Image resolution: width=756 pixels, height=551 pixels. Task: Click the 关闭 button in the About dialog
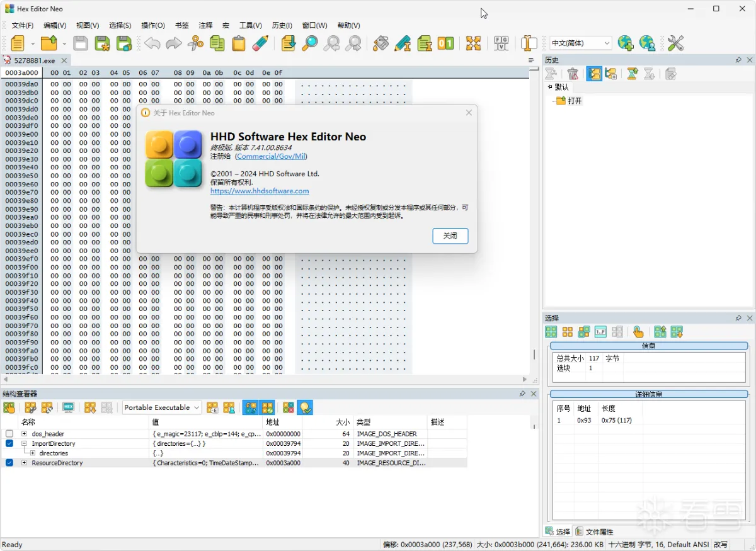[450, 236]
